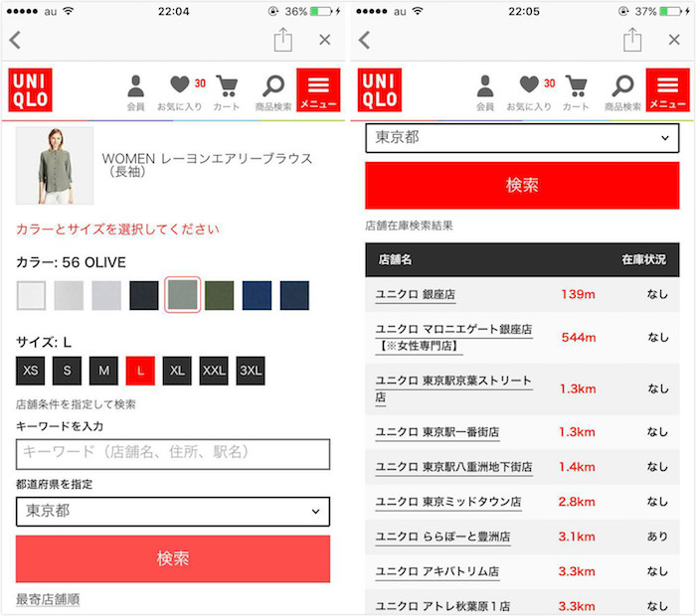The image size is (696, 616).
Task: Select the last navy swatch
Action: (x=294, y=295)
